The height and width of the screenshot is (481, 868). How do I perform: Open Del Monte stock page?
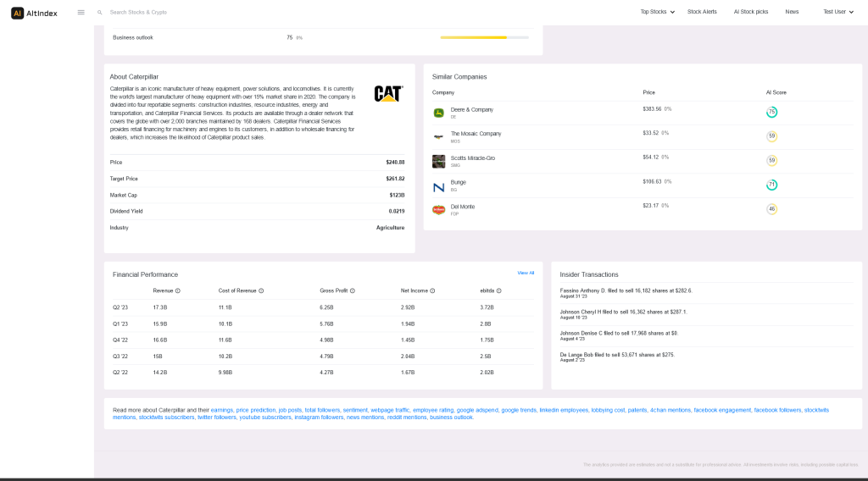(x=463, y=207)
